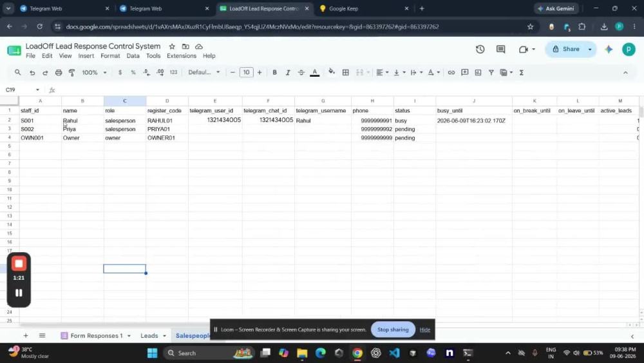Redo the last action
Viewport: 644px width, 363px height.
point(45,72)
